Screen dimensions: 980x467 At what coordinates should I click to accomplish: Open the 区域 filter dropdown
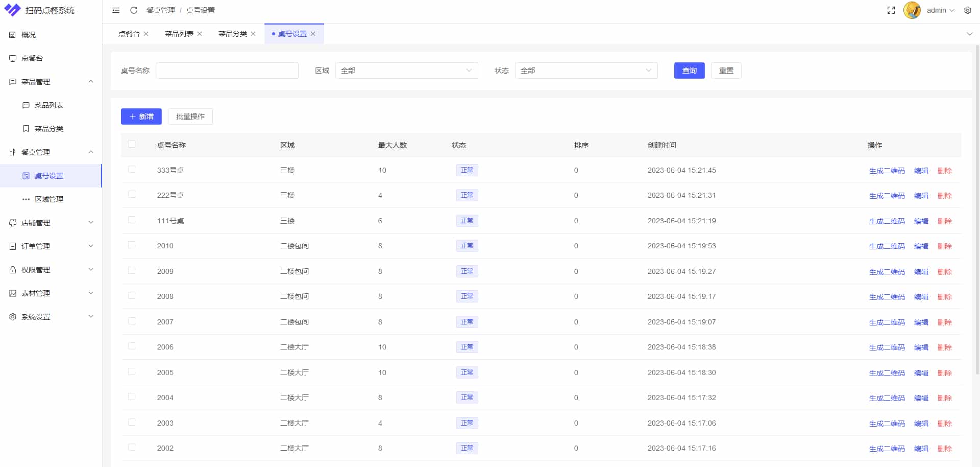point(406,71)
